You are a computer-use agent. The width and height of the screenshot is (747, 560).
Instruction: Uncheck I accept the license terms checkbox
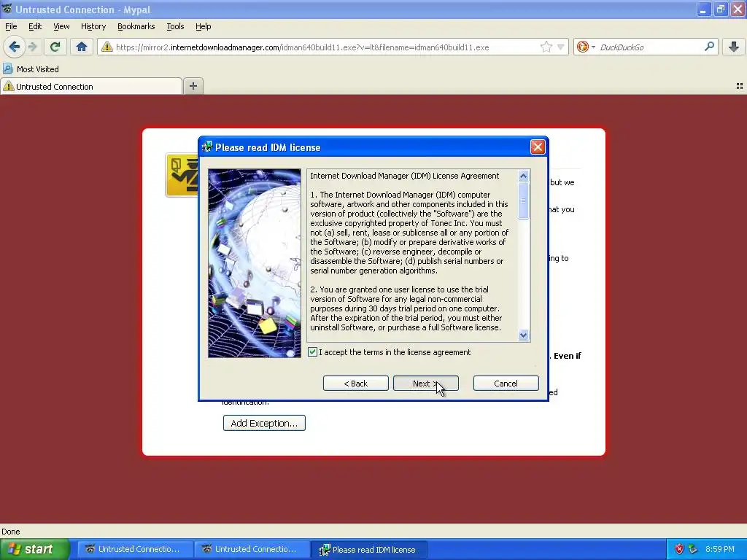312,352
